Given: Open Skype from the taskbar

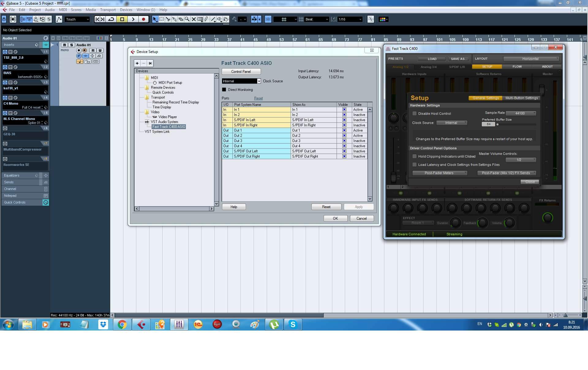Looking at the screenshot, I should click(293, 324).
